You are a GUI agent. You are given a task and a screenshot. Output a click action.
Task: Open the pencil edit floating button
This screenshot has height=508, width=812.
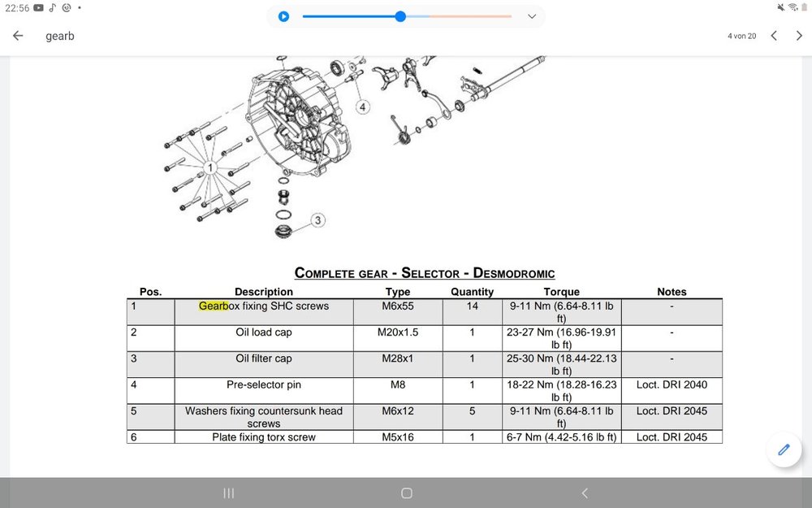pyautogui.click(x=784, y=449)
